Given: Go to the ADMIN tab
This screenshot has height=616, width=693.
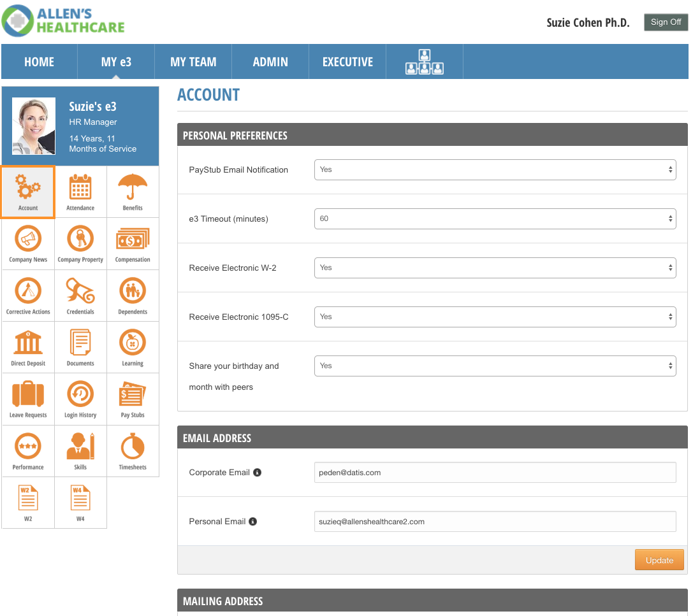Looking at the screenshot, I should pos(270,62).
